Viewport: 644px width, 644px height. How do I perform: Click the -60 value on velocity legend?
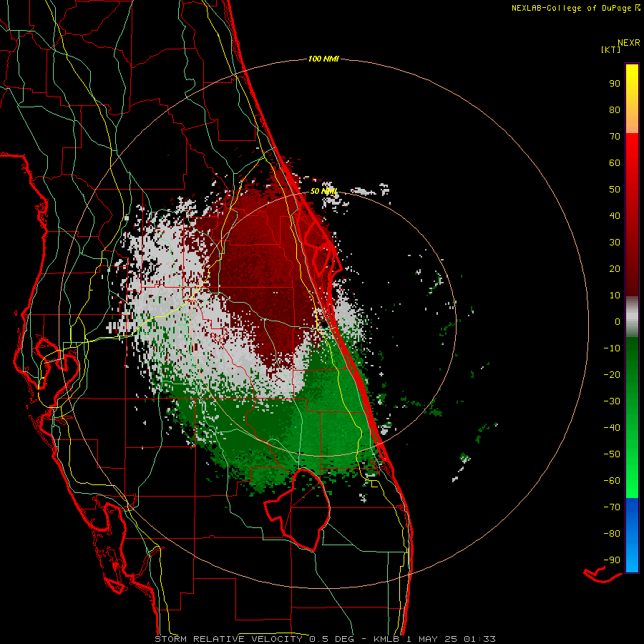pyautogui.click(x=612, y=481)
